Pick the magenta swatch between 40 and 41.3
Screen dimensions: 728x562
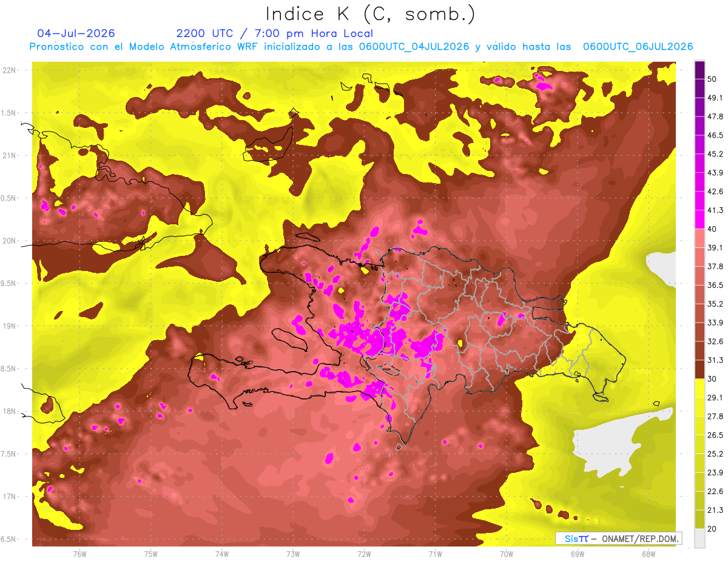[699, 219]
